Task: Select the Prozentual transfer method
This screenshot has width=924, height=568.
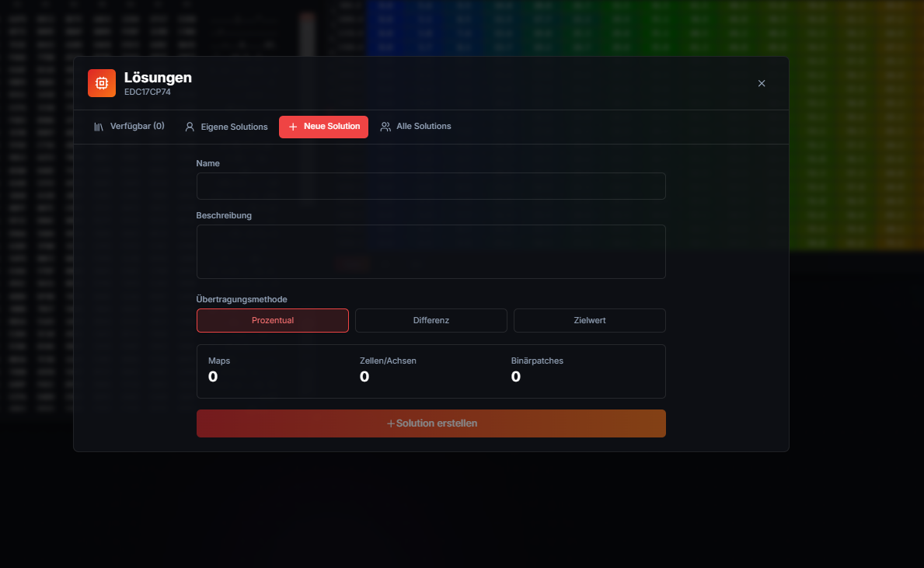Action: point(272,321)
